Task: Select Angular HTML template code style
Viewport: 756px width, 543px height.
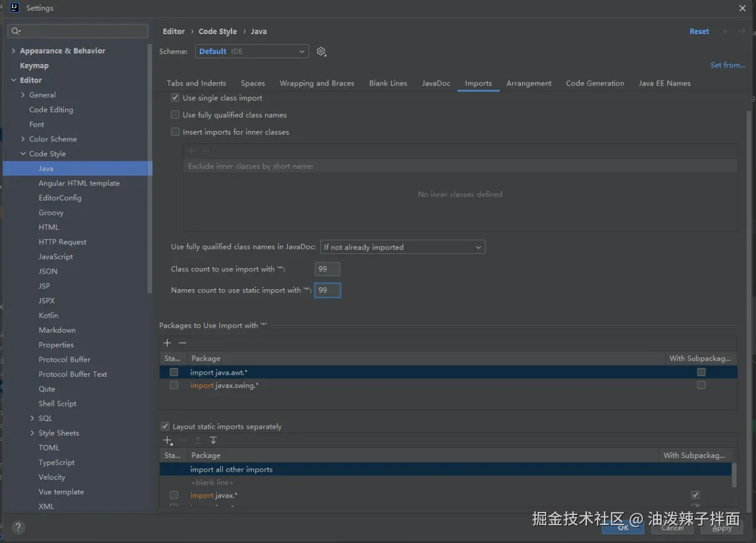Action: click(x=79, y=183)
